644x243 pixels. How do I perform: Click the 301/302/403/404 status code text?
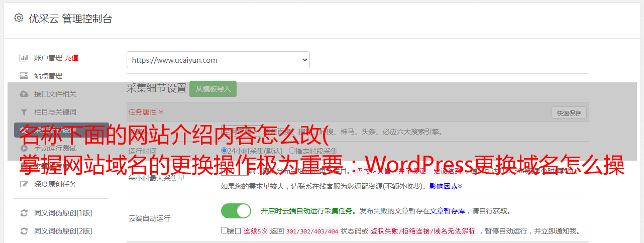coord(312,231)
